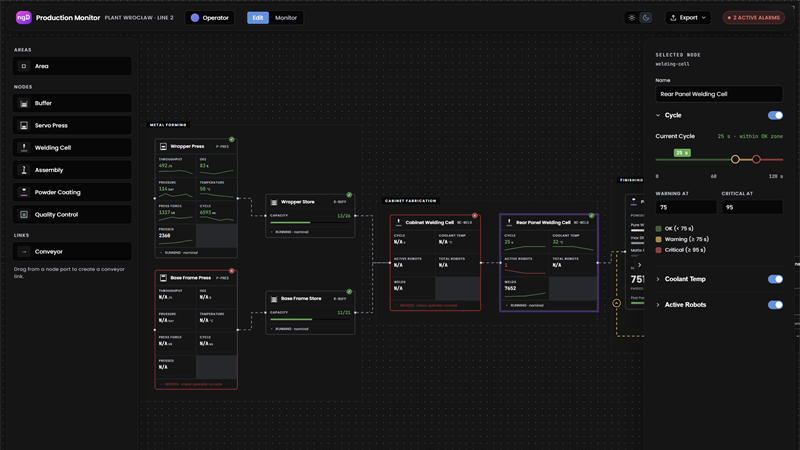Click the Rear Panel welds count 7652
Viewport: 800px width, 450px height.
[510, 288]
